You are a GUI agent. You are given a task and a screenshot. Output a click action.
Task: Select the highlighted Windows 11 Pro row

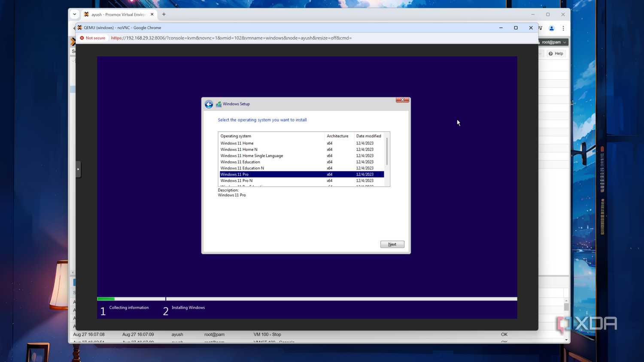[x=301, y=175]
